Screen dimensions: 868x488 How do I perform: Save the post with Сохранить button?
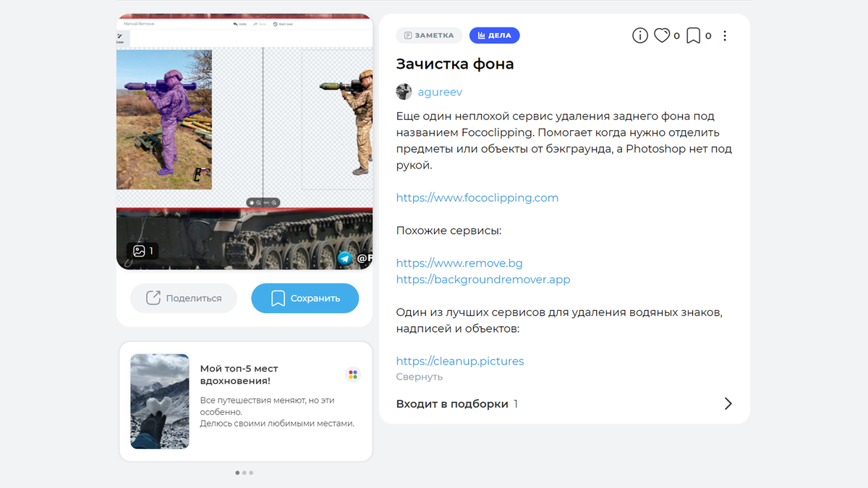tap(305, 298)
